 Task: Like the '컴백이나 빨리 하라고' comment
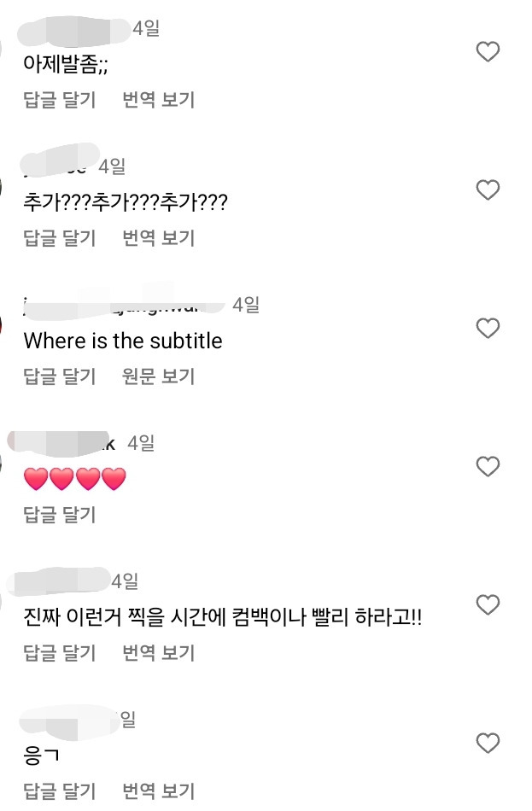(x=488, y=605)
